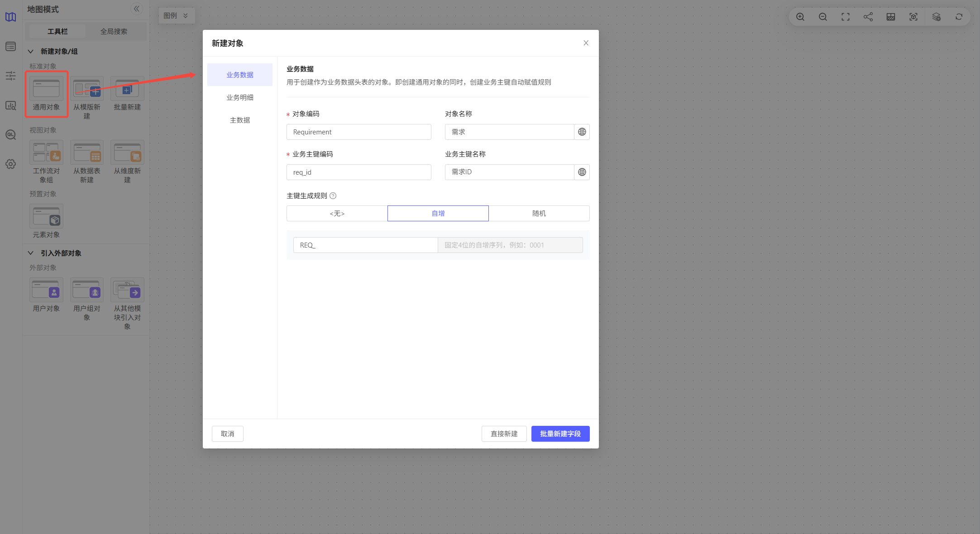Image resolution: width=980 pixels, height=534 pixels.
Task: Click the screenshot capture icon on canvas toolbar
Action: (913, 17)
